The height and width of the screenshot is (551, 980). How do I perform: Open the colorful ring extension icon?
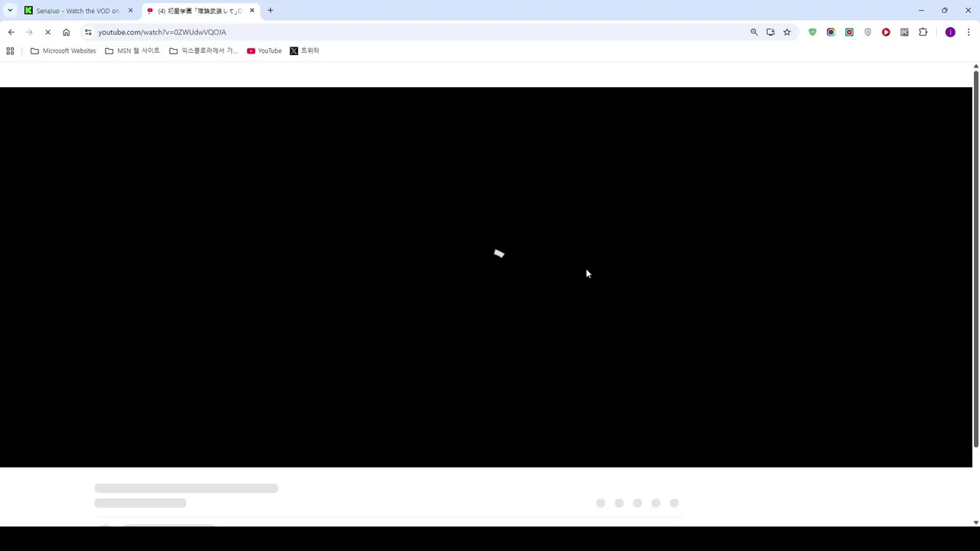[x=831, y=32]
